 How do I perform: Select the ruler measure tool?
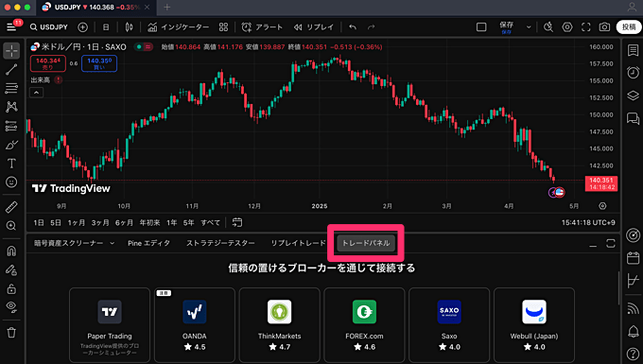(x=11, y=207)
